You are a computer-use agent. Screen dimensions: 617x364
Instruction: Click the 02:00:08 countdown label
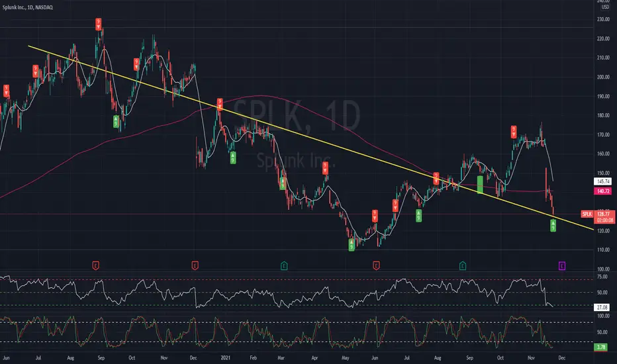point(605,220)
